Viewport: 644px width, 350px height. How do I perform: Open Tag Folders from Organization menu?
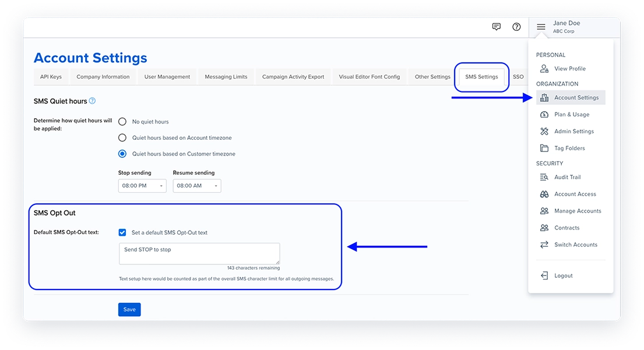tap(569, 149)
